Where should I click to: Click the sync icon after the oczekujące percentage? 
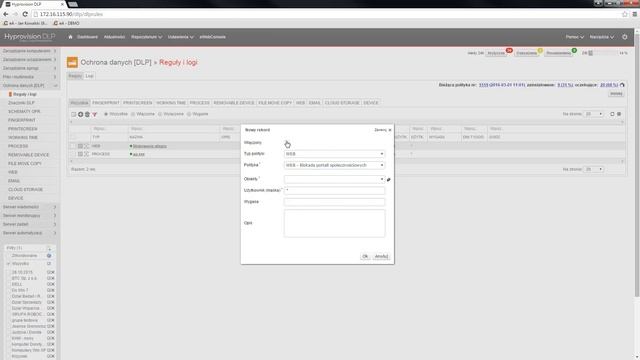pos(622,85)
